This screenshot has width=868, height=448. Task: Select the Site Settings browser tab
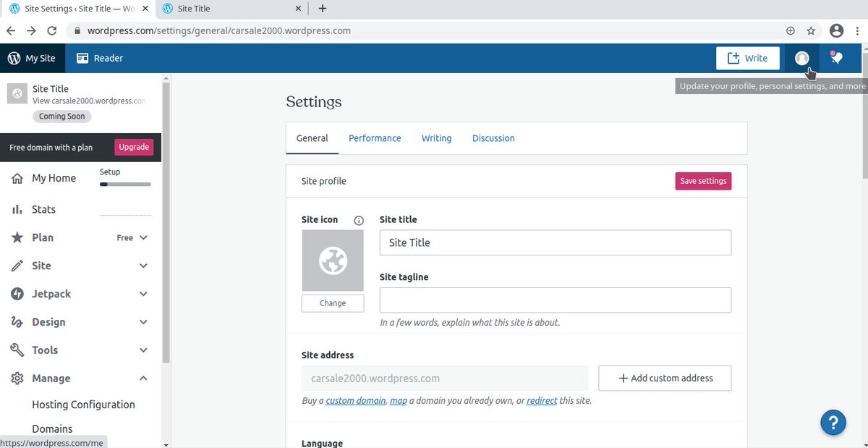(x=78, y=9)
